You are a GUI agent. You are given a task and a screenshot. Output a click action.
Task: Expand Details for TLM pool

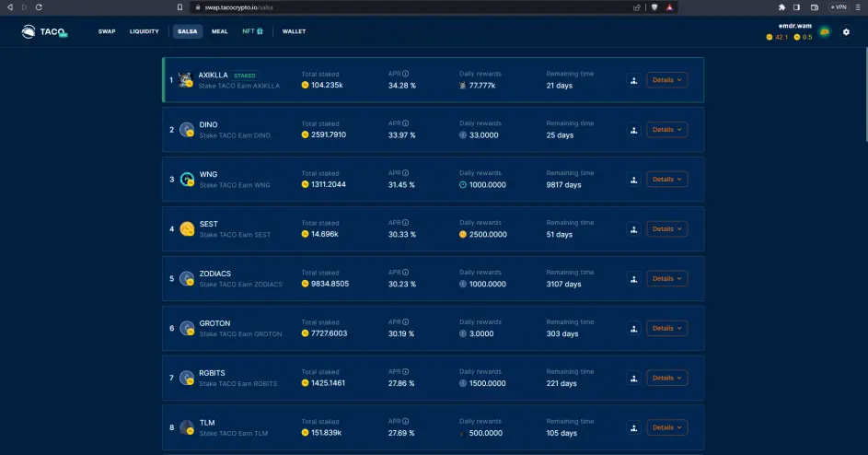point(666,427)
